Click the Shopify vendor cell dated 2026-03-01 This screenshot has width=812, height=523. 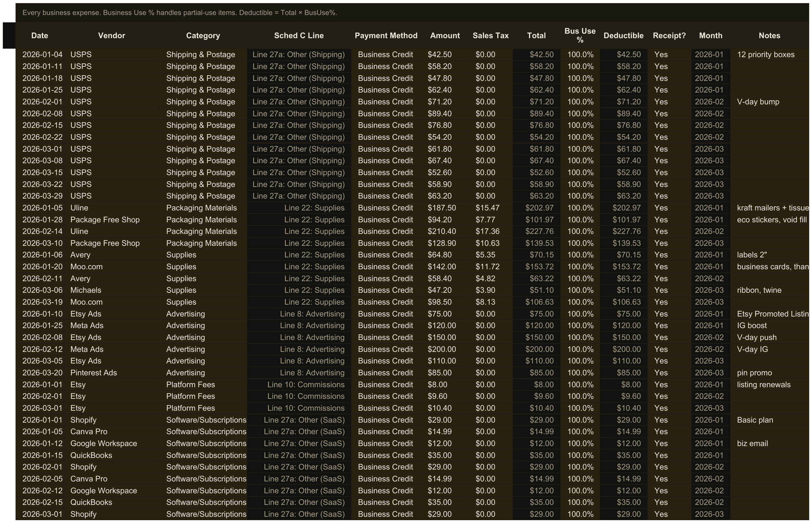click(112, 514)
